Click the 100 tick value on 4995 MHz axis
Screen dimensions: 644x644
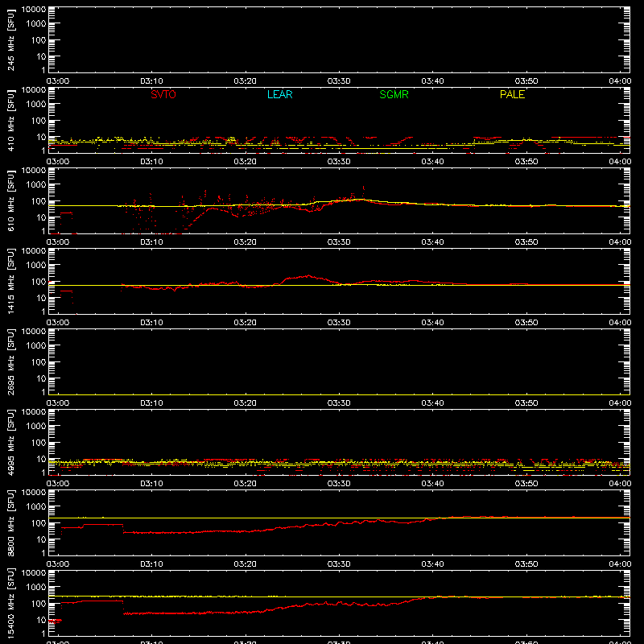(39, 443)
